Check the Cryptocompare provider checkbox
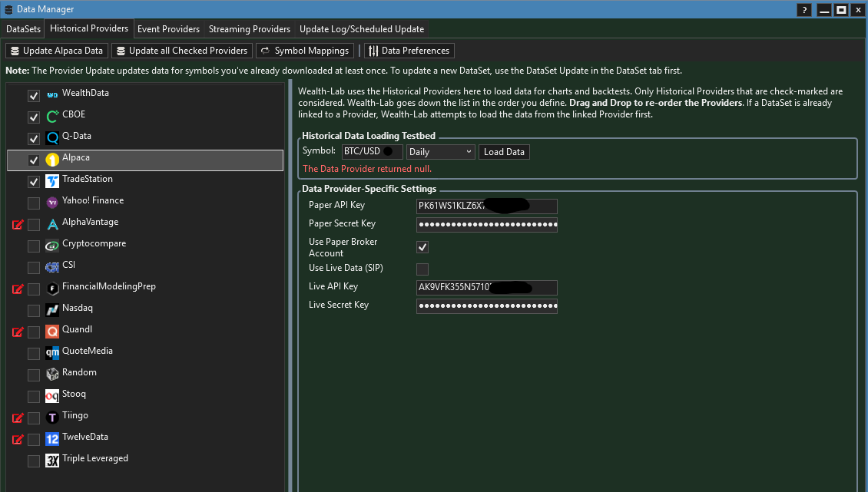Image resolution: width=868 pixels, height=492 pixels. tap(34, 246)
